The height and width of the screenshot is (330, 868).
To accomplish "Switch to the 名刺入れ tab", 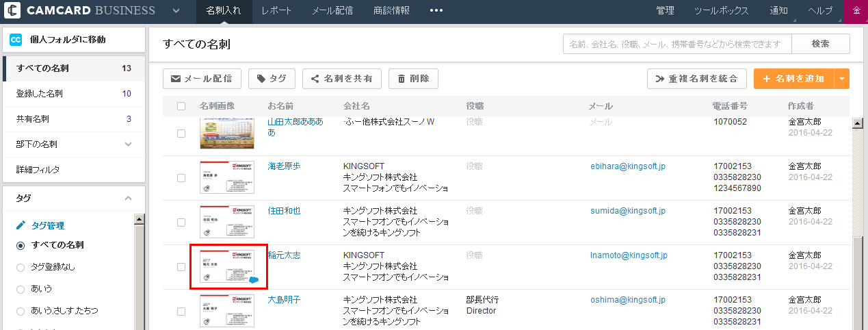I will (224, 11).
